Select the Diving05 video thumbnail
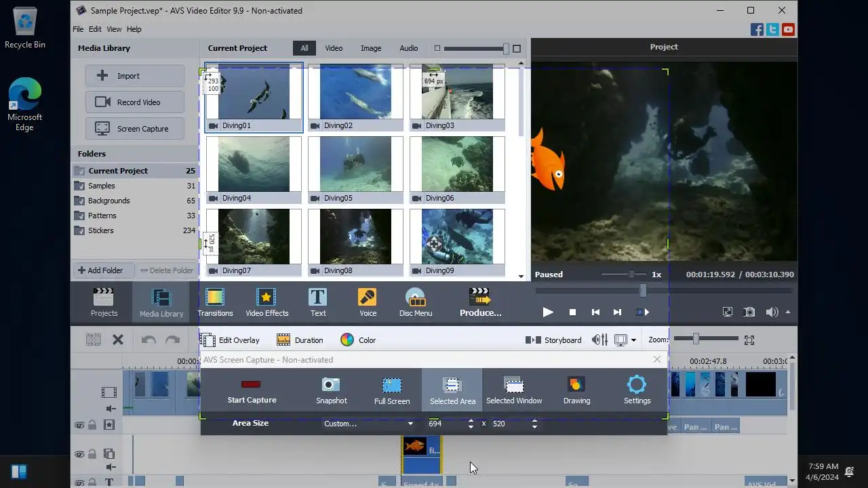868x488 pixels. (355, 169)
